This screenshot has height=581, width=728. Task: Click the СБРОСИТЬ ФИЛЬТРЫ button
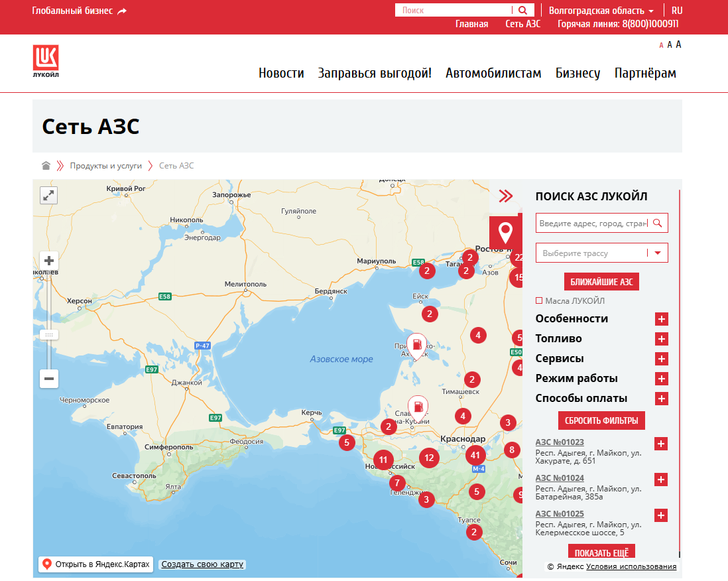pos(602,420)
